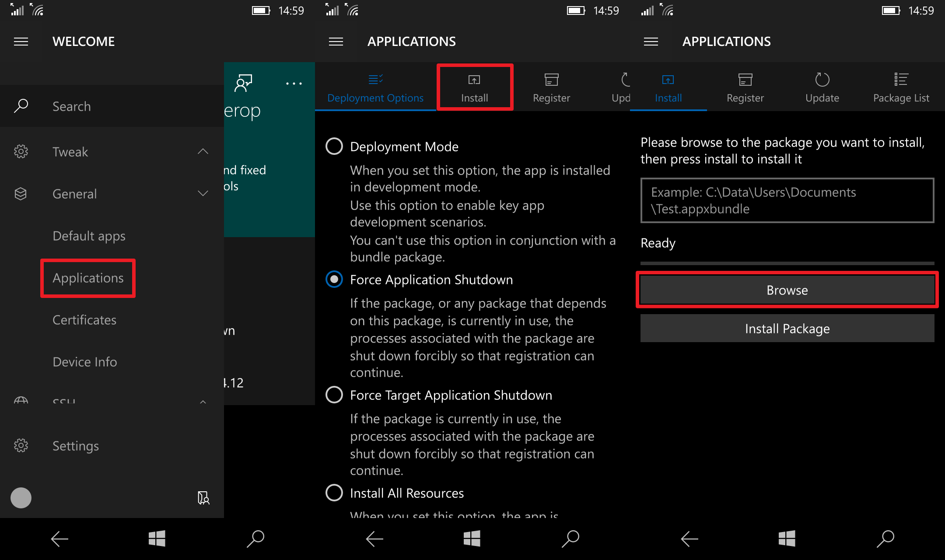Screen dimensions: 945x560
Task: Click the gray user avatar circle
Action: point(21,498)
